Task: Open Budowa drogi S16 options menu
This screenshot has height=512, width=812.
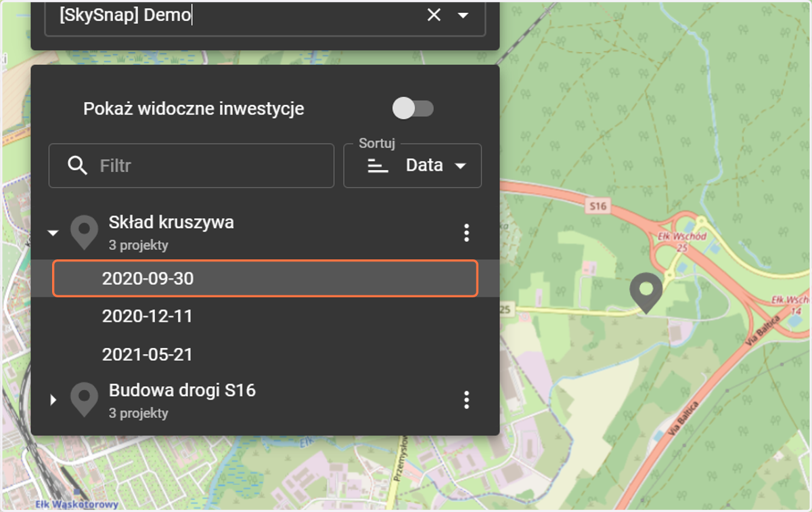Action: 466,400
